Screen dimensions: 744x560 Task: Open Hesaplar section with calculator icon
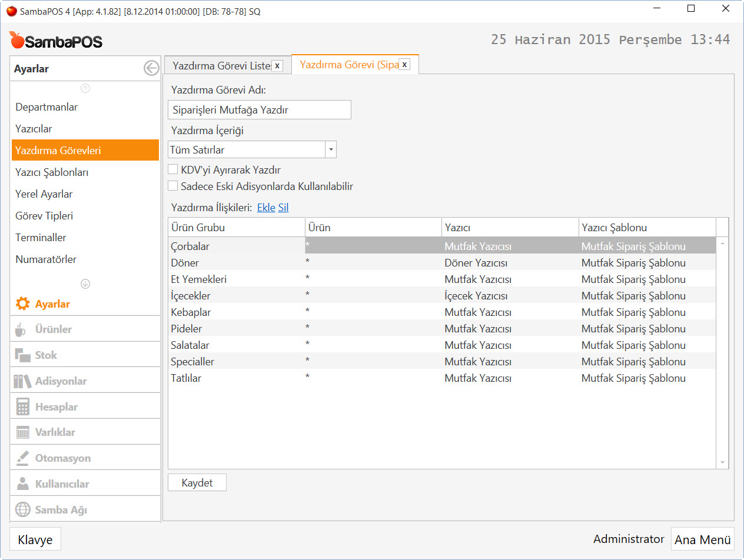[22, 407]
